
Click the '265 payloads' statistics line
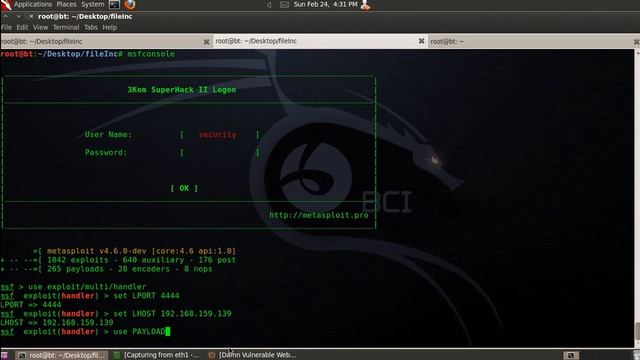click(x=107, y=269)
